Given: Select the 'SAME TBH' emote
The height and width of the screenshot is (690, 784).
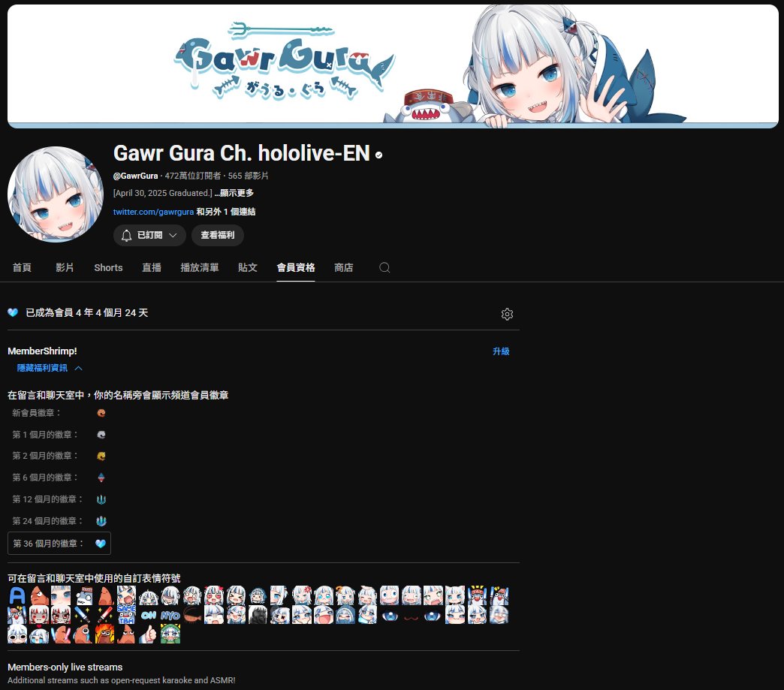Looking at the screenshot, I should click(x=126, y=615).
